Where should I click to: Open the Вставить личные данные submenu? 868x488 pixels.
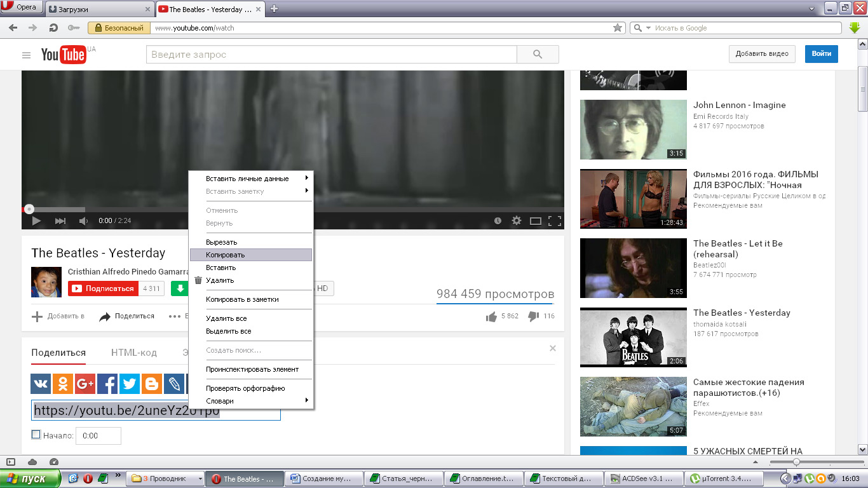click(x=251, y=179)
